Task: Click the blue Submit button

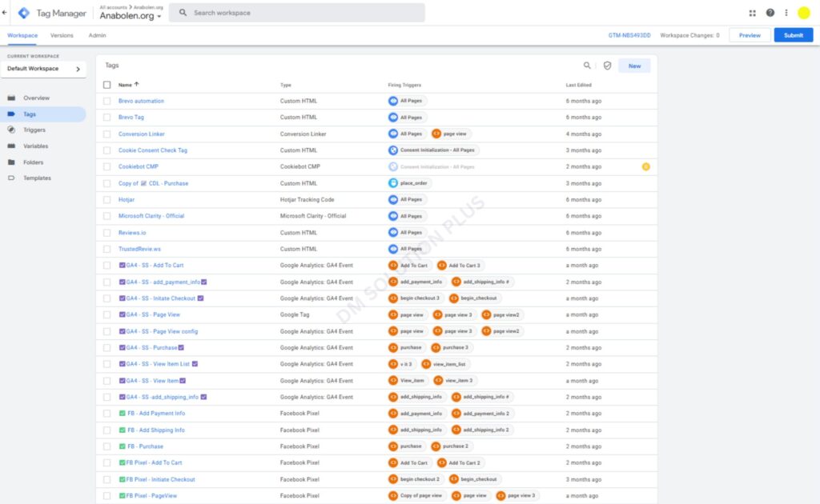Action: 793,35
